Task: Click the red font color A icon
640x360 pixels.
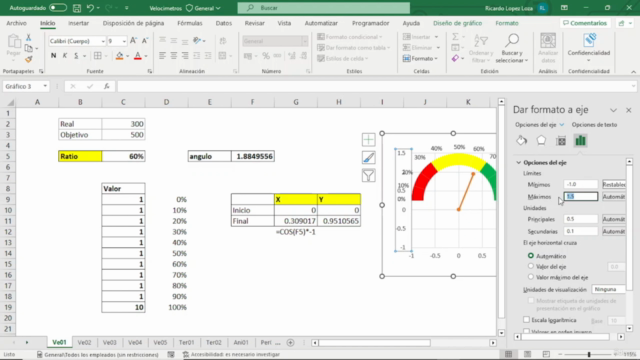Action: pos(138,56)
